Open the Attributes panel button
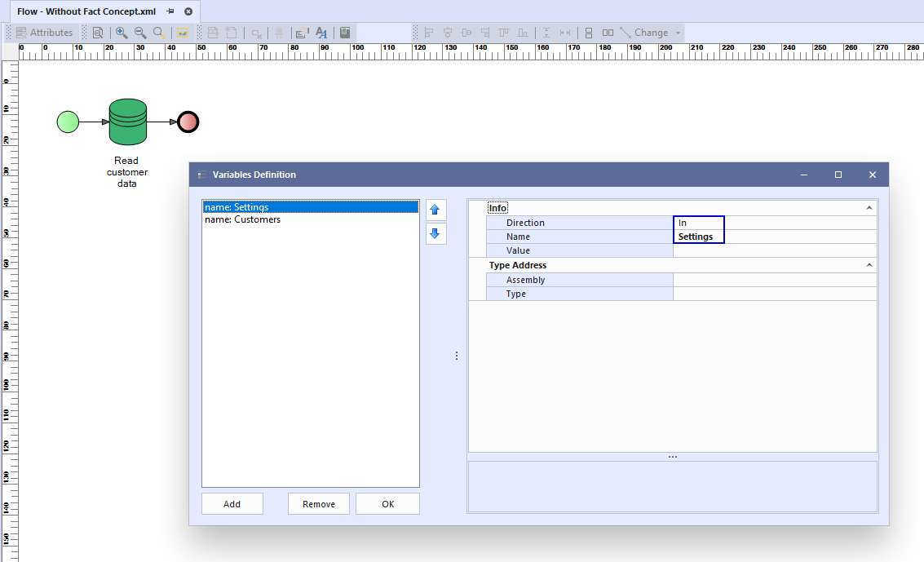The image size is (924, 562). (45, 33)
